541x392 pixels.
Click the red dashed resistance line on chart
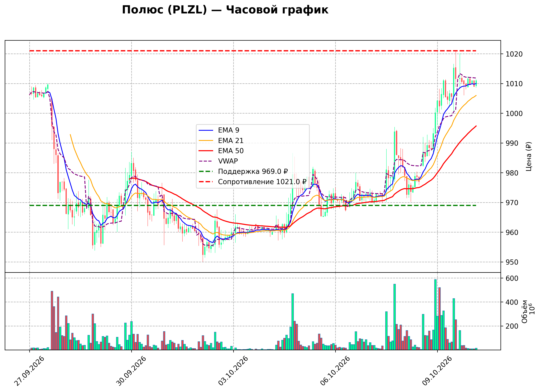pos(253,51)
